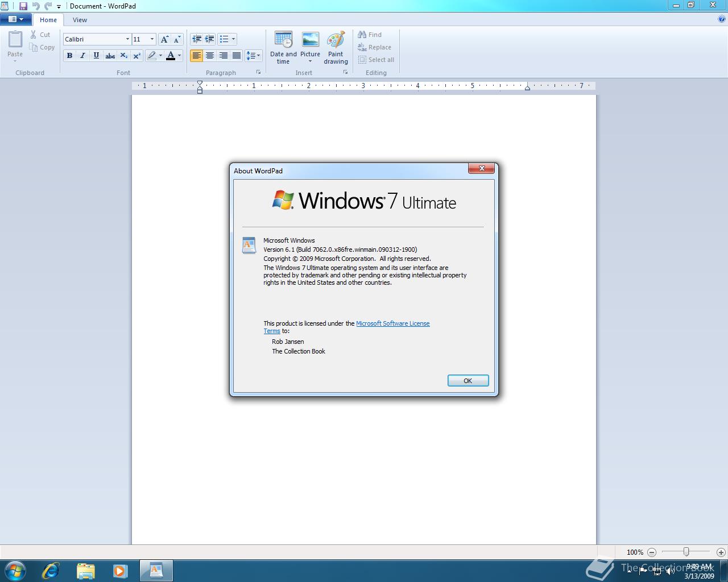Open the Line spacing dropdown
This screenshot has height=582, width=728.
click(254, 56)
